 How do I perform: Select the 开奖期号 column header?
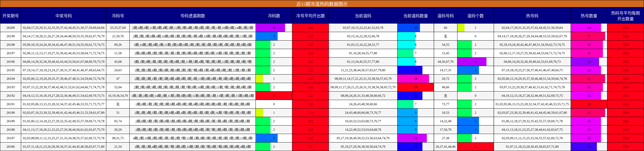click(x=10, y=16)
